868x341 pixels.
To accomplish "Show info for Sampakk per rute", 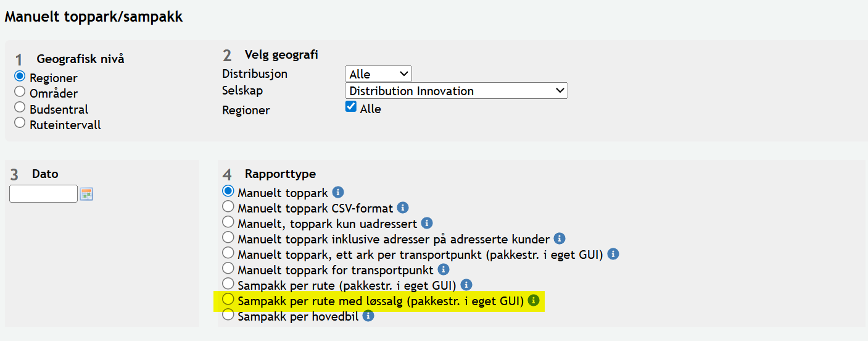I will coord(466,285).
